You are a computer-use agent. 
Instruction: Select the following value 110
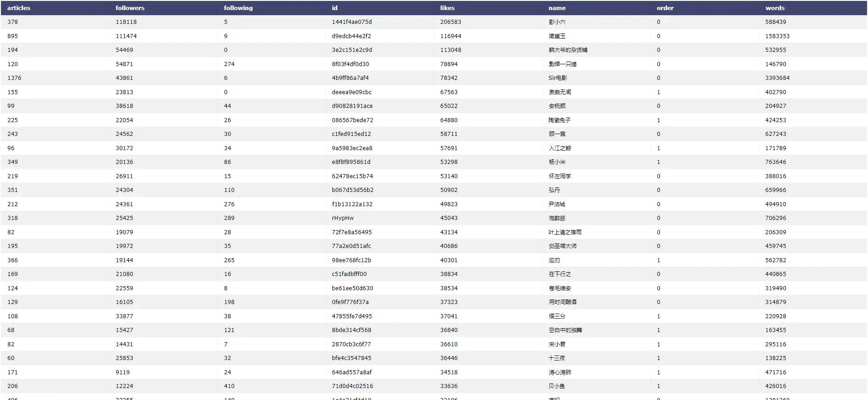pos(229,190)
